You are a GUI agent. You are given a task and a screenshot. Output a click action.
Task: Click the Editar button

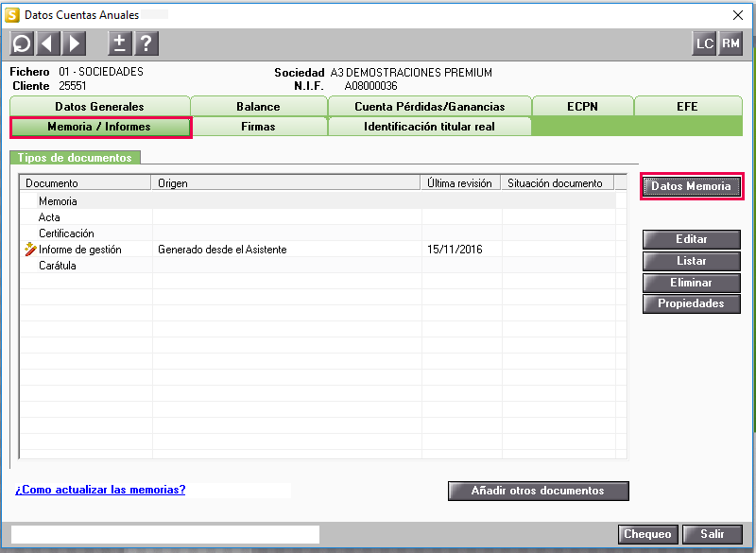click(692, 239)
